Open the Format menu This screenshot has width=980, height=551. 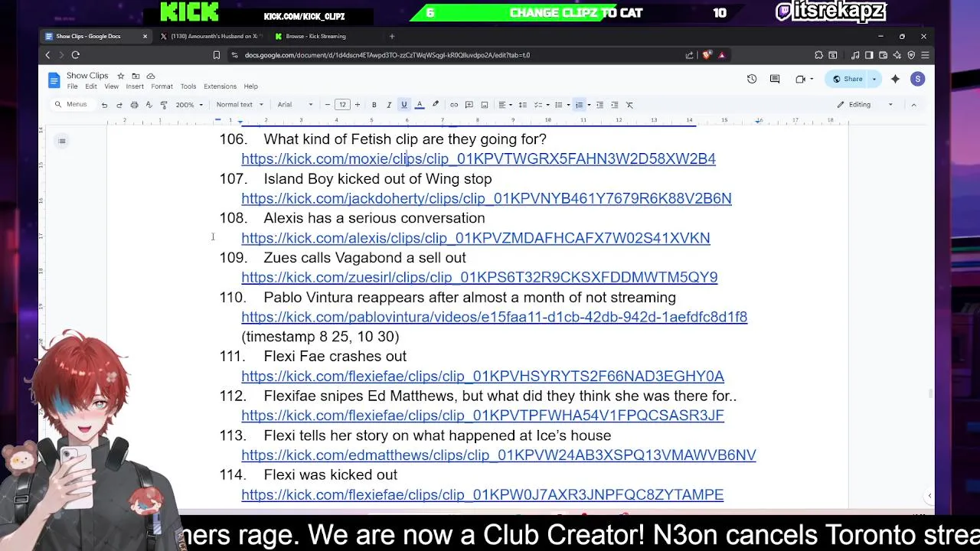coord(162,86)
